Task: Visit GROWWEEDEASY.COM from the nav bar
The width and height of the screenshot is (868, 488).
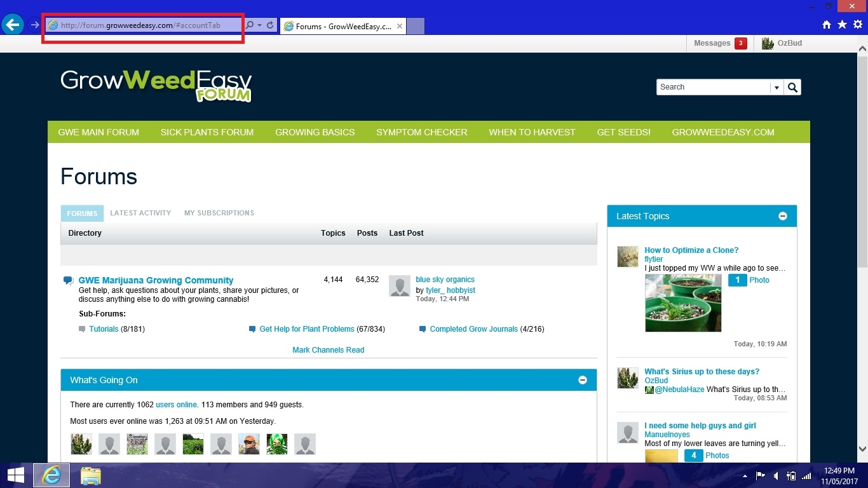Action: (x=723, y=132)
